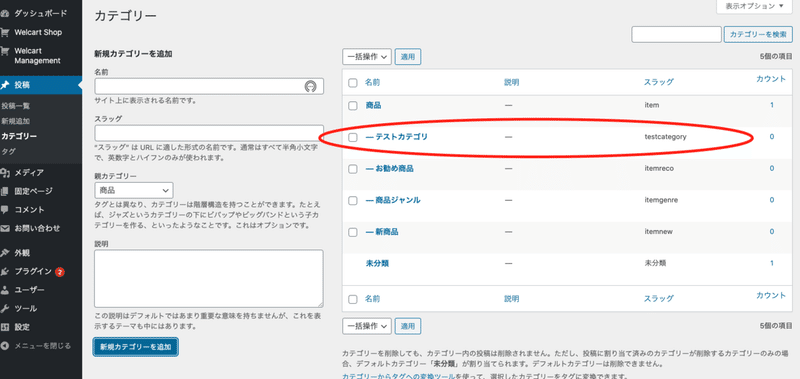Open the お勧め商品 category link
Viewport: 800px width, 379px height.
tap(390, 169)
